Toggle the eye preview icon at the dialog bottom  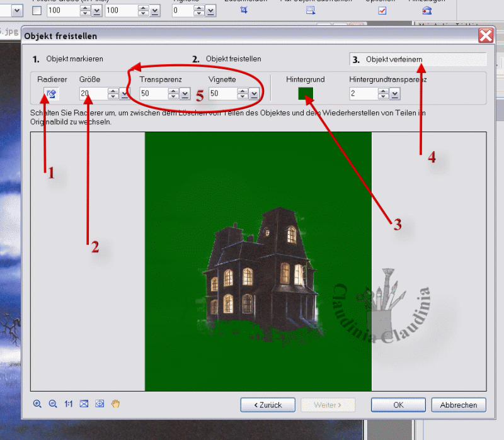(100, 403)
